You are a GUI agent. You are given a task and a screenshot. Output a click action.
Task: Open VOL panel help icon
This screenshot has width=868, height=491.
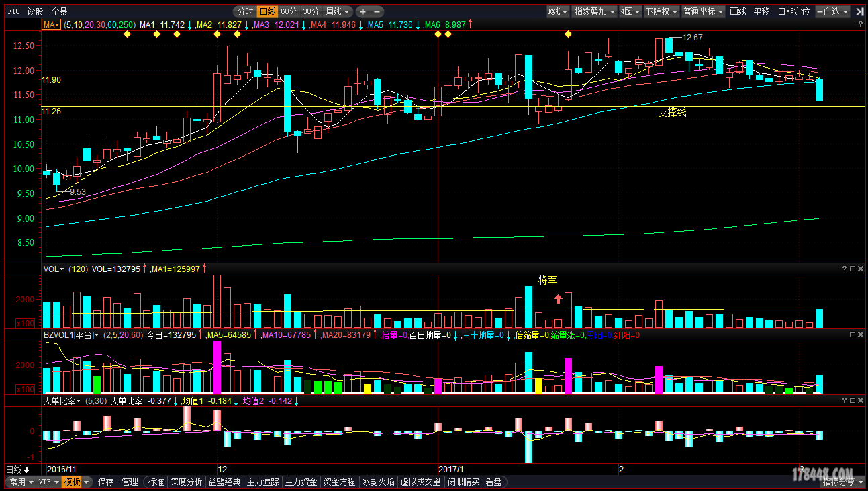point(845,269)
